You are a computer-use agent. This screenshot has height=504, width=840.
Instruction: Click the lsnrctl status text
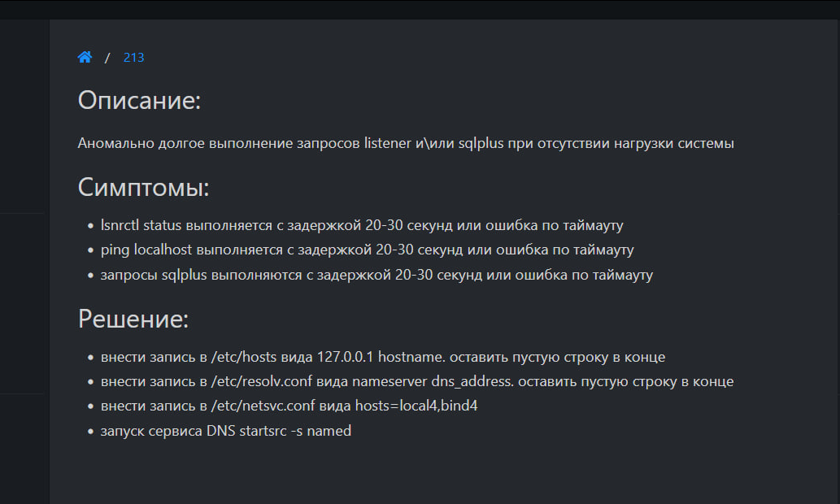pyautogui.click(x=141, y=225)
